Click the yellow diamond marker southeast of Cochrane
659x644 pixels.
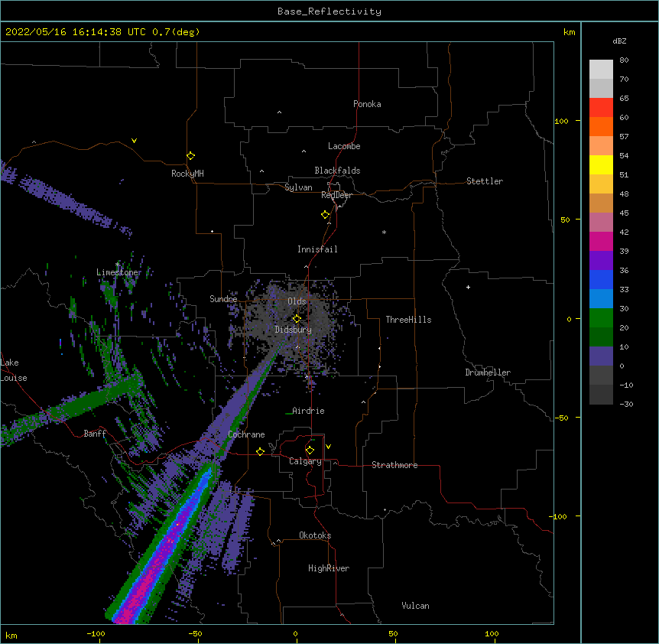pyautogui.click(x=260, y=451)
